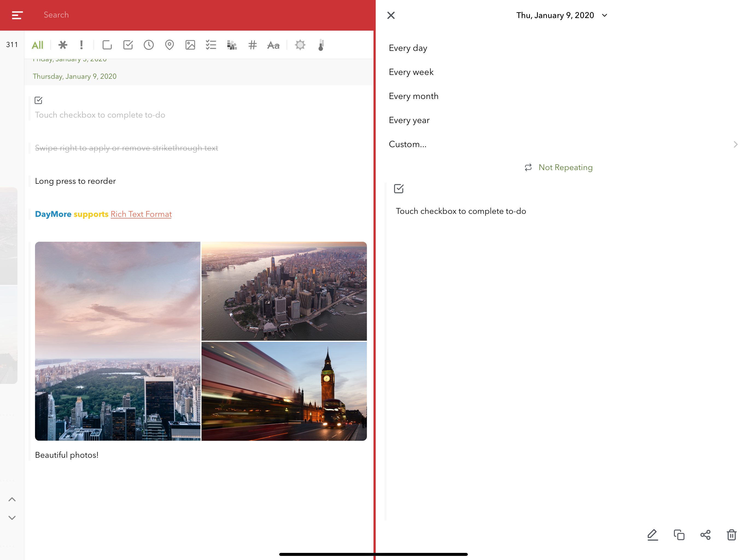Filter by hashtag icon
The width and height of the screenshot is (747, 560).
(x=252, y=45)
